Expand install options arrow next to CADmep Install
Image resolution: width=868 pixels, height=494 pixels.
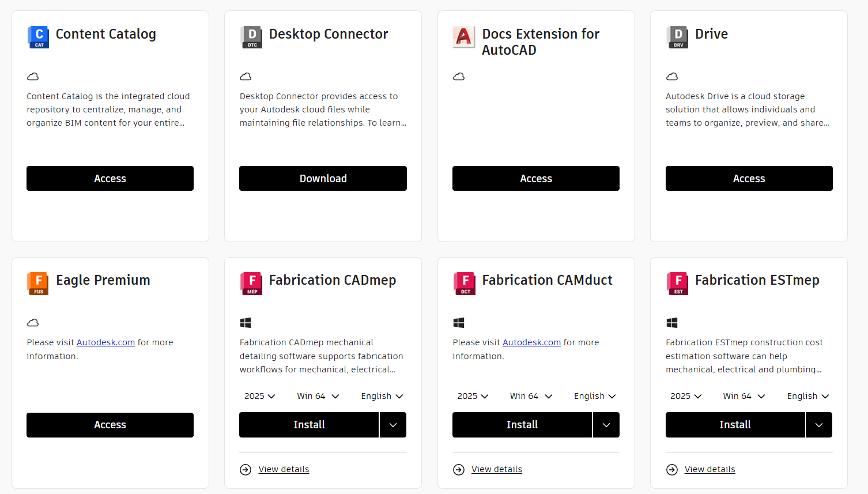click(x=393, y=425)
